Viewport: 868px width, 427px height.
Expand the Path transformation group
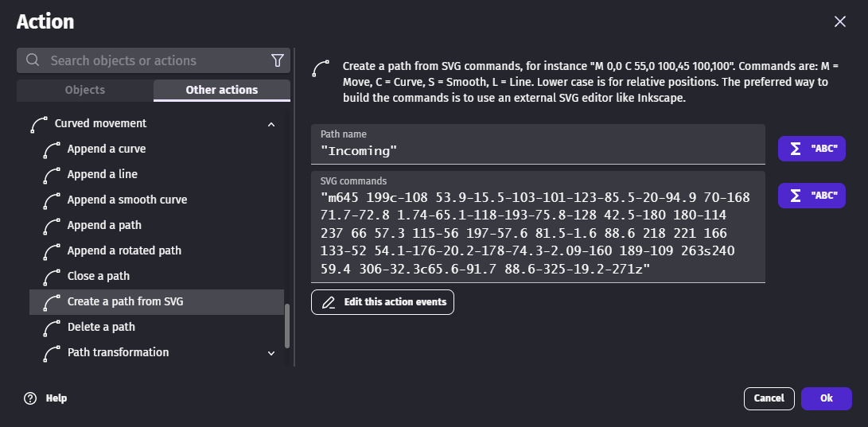pyautogui.click(x=271, y=353)
